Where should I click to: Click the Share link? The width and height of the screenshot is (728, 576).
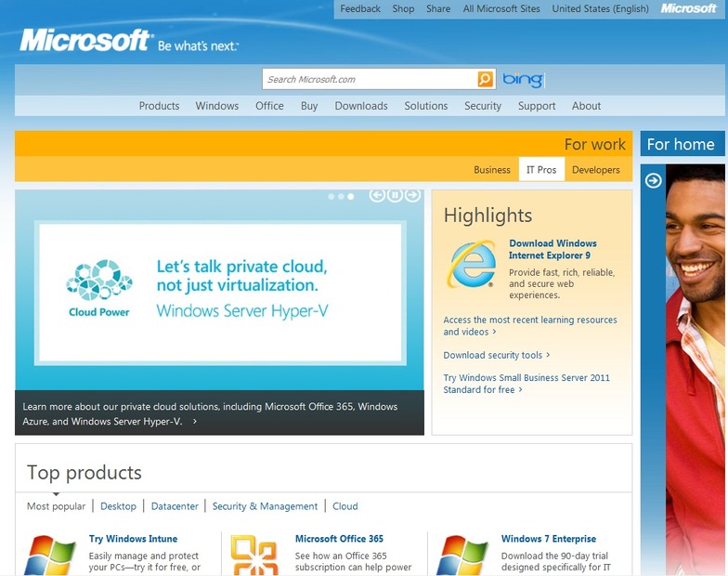(x=438, y=9)
